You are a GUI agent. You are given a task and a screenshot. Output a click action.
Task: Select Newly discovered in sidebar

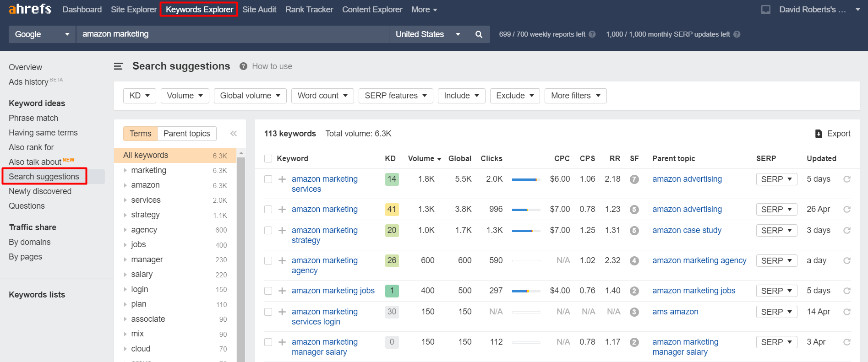40,191
